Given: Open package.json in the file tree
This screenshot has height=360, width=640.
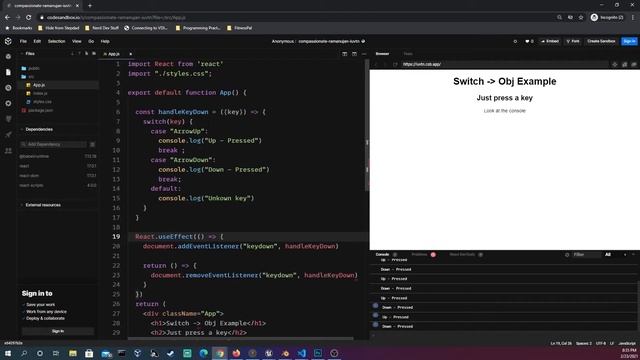Looking at the screenshot, I should [x=40, y=110].
